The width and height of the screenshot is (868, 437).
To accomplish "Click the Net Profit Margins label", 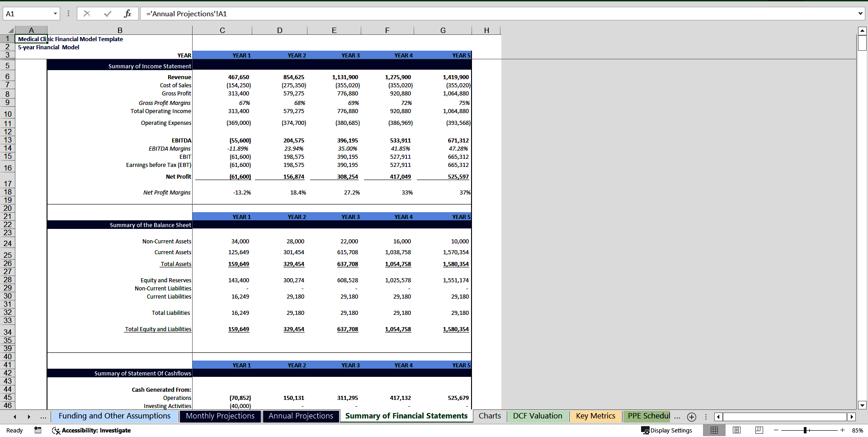I will 167,193.
